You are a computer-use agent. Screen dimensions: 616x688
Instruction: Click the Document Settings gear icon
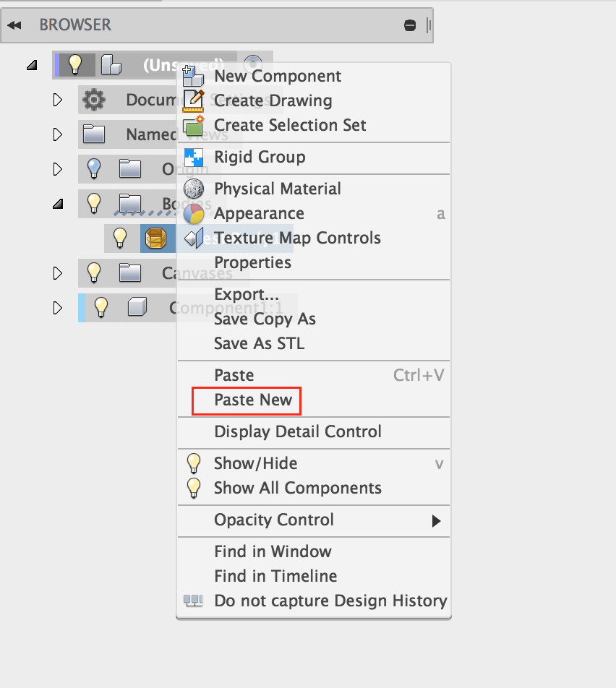pyautogui.click(x=94, y=100)
